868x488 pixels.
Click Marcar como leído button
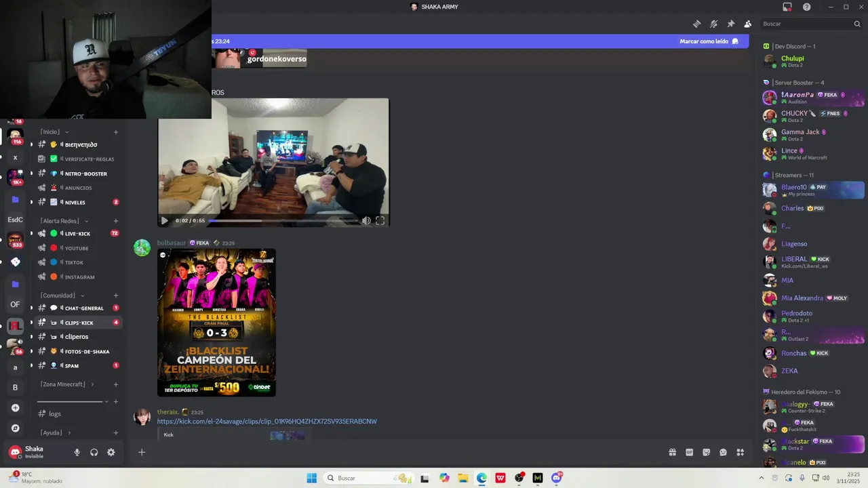click(x=709, y=41)
